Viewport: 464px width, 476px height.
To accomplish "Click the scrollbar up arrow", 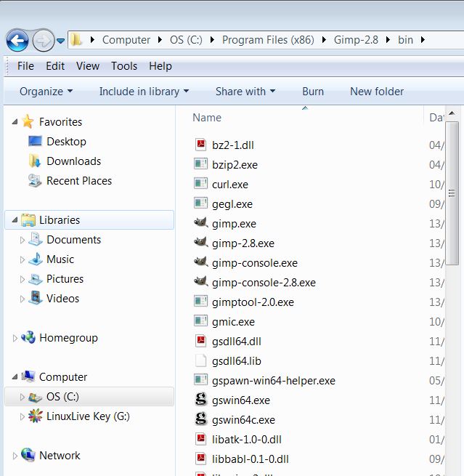I will [x=452, y=113].
